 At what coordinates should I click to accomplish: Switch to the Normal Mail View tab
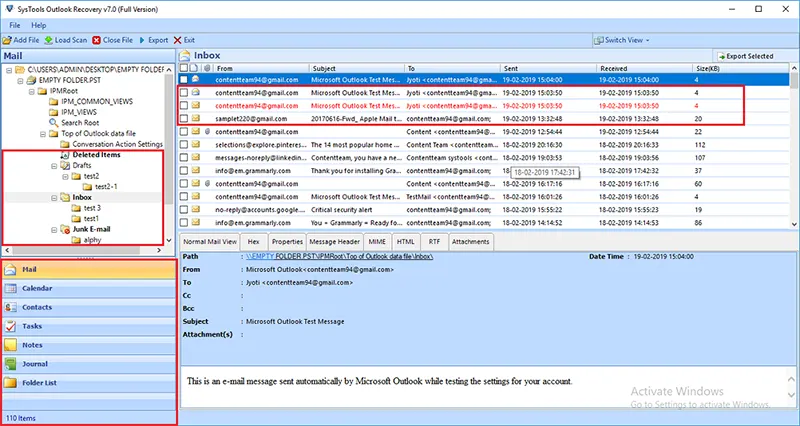210,242
